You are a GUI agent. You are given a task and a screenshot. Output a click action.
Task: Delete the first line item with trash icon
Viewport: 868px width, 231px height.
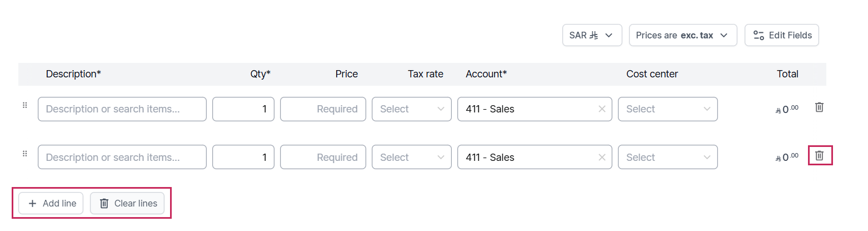(819, 107)
